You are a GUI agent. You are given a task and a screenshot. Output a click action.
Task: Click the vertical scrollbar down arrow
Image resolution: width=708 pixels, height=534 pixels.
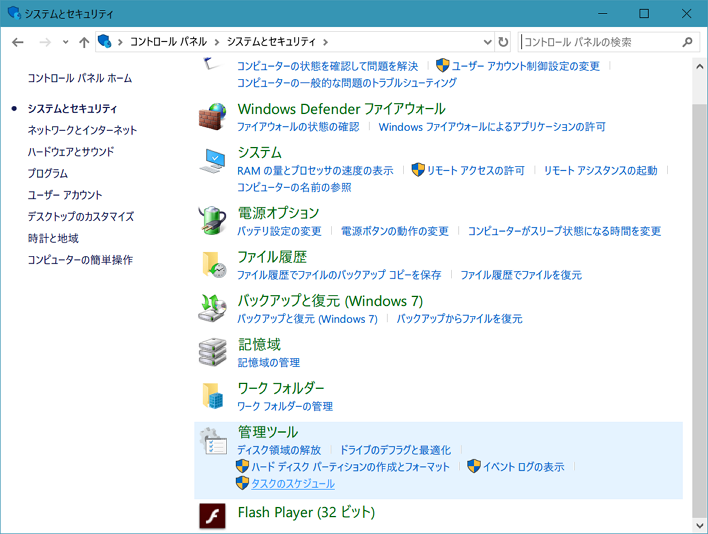click(x=699, y=525)
